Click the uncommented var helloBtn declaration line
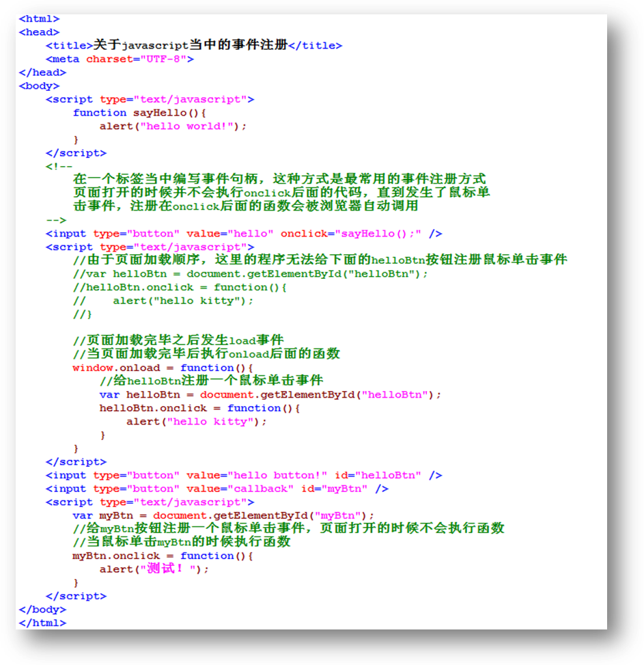This screenshot has height=665, width=644. pyautogui.click(x=270, y=395)
